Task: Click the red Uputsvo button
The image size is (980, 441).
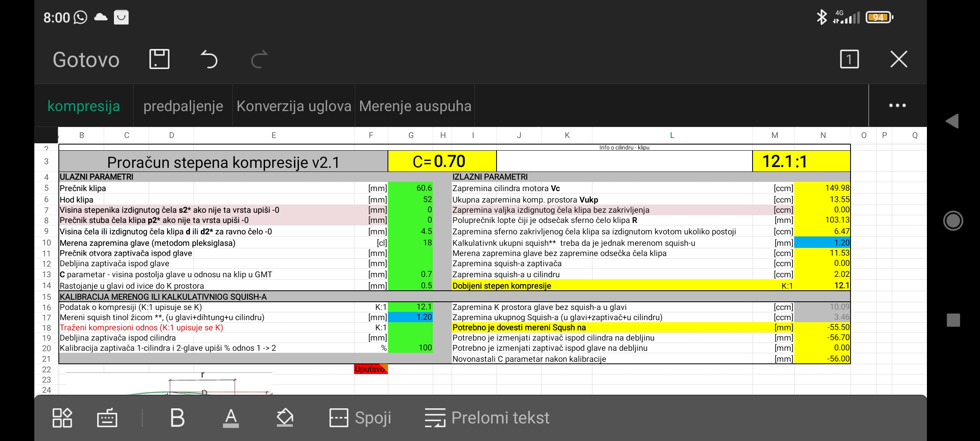Action: [371, 369]
